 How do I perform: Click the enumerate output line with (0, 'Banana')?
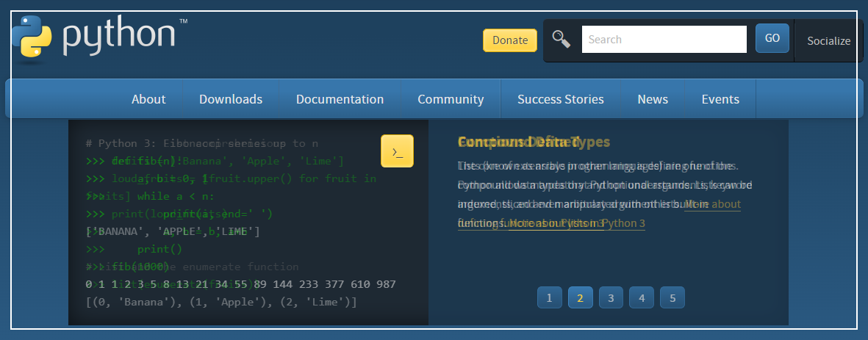pos(221,303)
